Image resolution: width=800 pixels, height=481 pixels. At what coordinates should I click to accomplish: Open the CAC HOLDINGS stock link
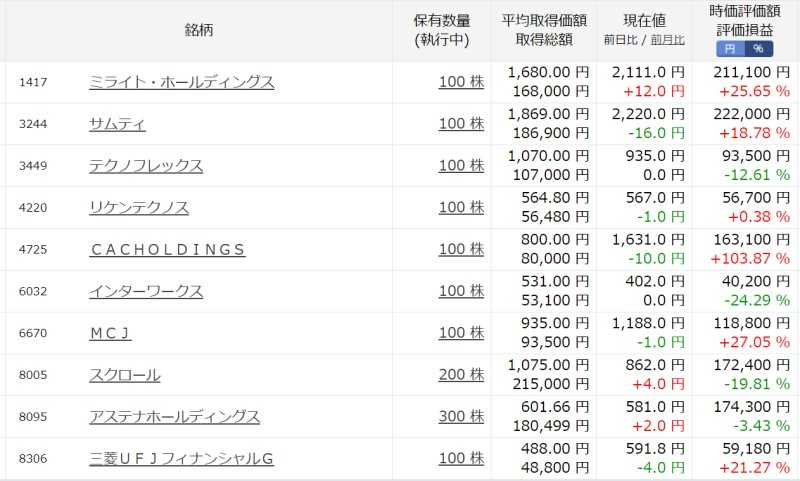tap(167, 249)
